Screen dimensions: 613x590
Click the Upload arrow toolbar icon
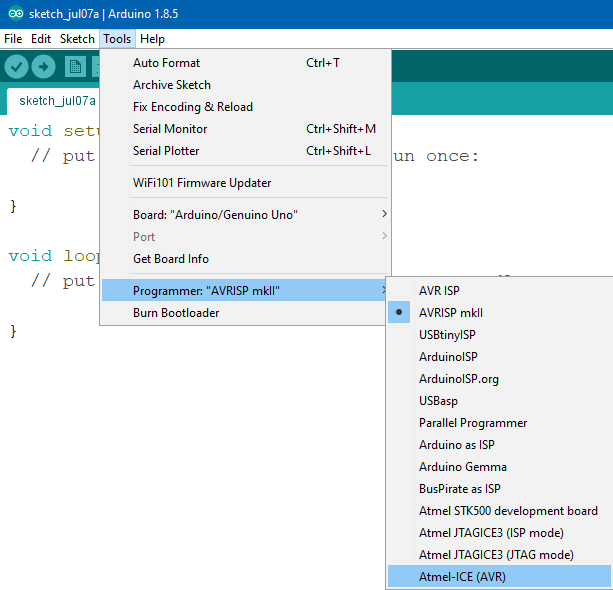click(43, 67)
